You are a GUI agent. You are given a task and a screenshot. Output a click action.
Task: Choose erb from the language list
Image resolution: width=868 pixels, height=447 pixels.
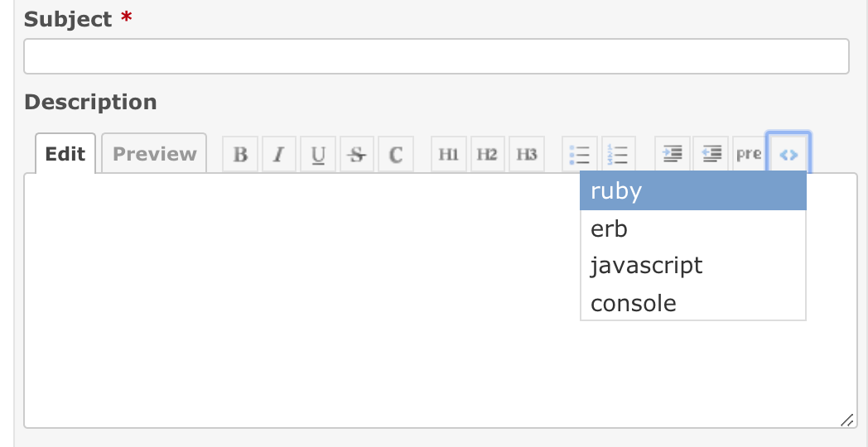[693, 228]
